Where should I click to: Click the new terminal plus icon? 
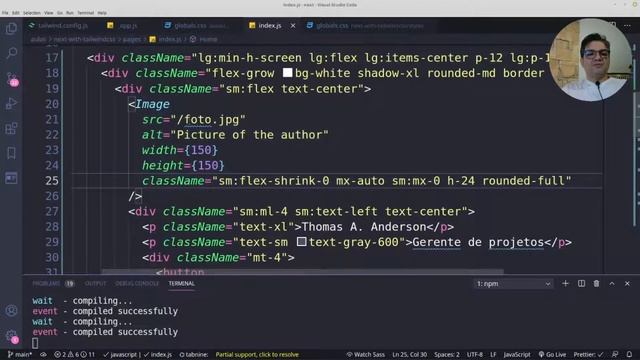click(x=565, y=284)
